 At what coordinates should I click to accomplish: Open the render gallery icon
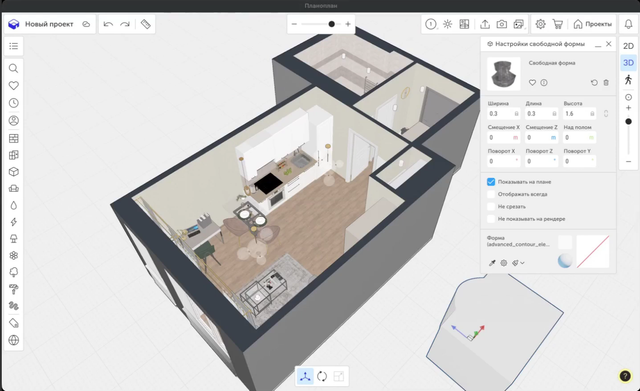518,24
